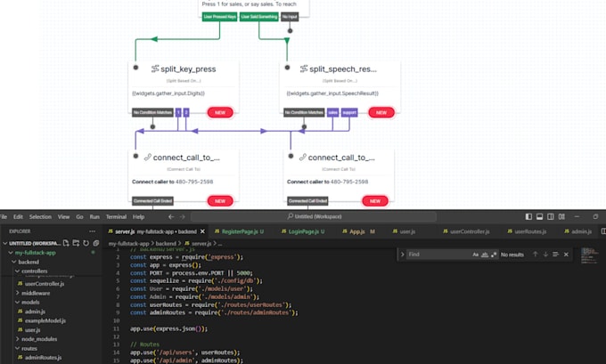
Task: Click backend in the breadcrumb path
Action: pos(166,244)
